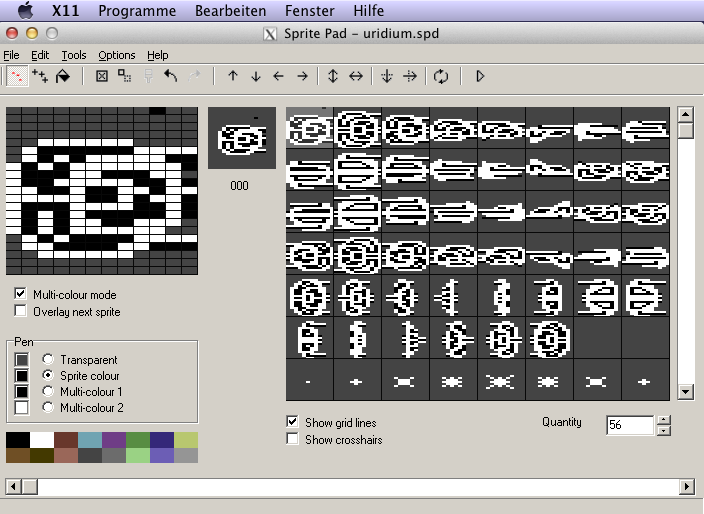Pick the dark blue palette colour
Image resolution: width=704 pixels, height=514 pixels.
coord(162,440)
